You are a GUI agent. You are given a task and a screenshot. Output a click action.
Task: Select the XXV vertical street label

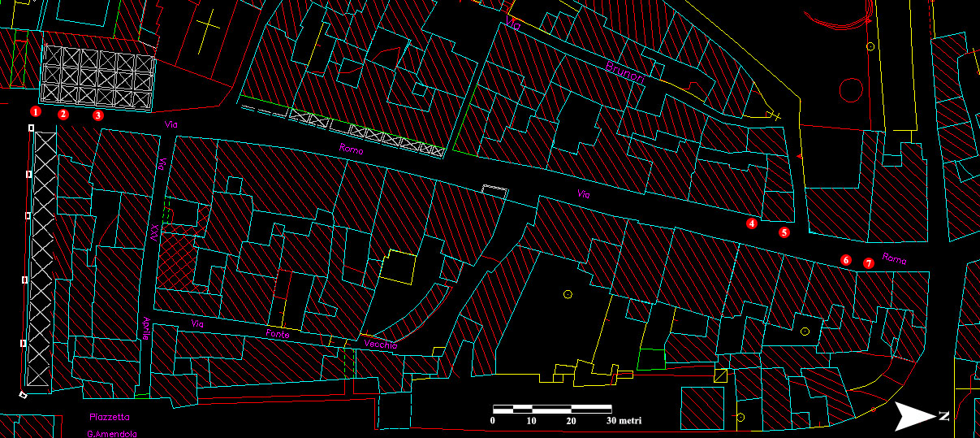(x=153, y=233)
